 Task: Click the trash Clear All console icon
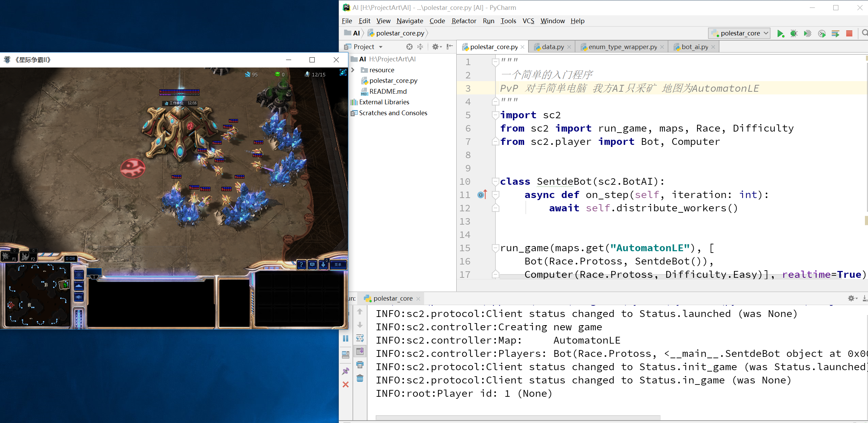coord(360,378)
